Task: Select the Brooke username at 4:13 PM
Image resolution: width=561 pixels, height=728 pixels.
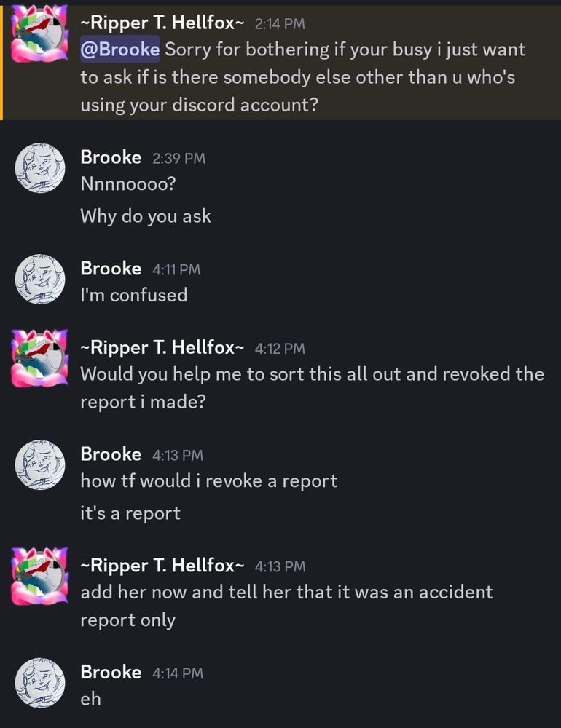Action: 111,454
